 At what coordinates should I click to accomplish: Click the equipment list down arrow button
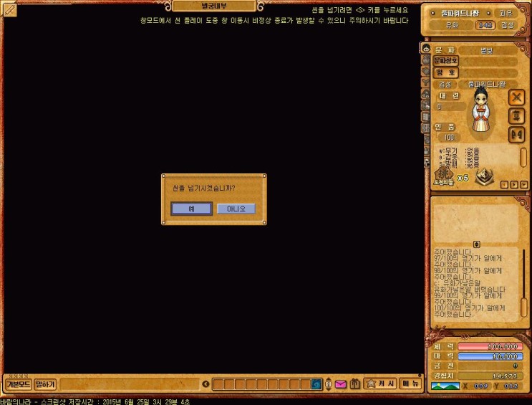(523, 185)
